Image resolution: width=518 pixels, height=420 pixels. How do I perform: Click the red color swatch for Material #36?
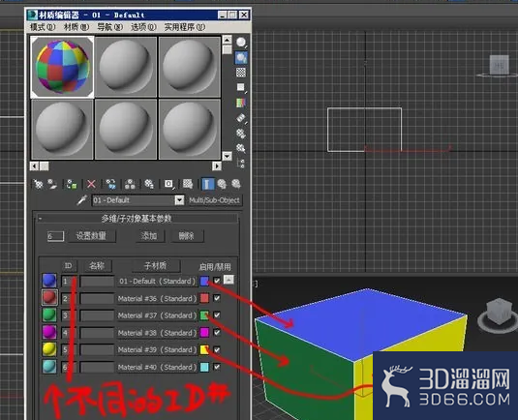pos(204,298)
